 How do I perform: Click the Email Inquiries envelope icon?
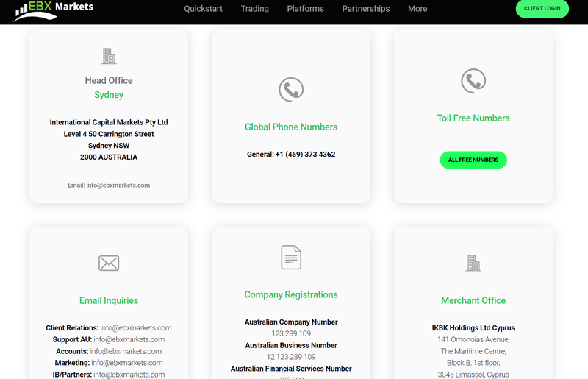(109, 263)
